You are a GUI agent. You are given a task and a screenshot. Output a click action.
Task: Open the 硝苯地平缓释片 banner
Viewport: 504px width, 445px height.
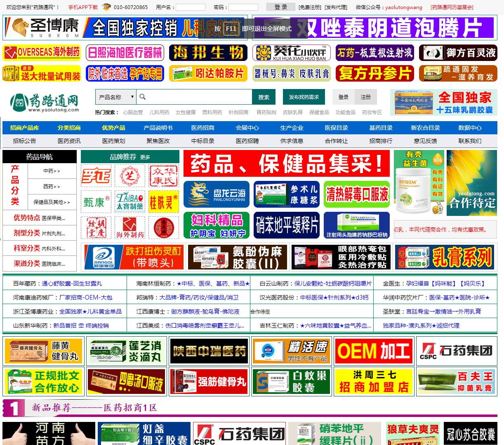[x=287, y=225]
